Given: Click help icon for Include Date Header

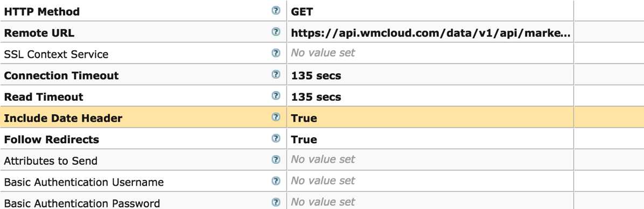Looking at the screenshot, I should click(x=276, y=117).
